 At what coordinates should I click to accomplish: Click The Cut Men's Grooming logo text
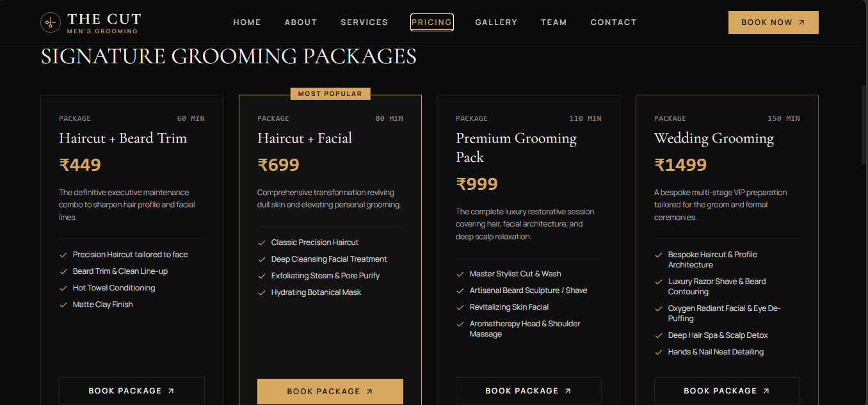[x=104, y=22]
